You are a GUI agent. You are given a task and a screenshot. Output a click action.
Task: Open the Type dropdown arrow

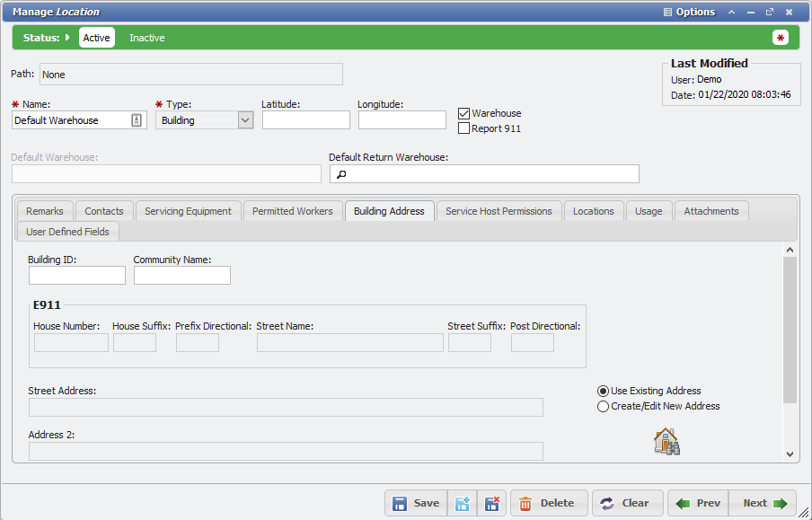pyautogui.click(x=245, y=120)
